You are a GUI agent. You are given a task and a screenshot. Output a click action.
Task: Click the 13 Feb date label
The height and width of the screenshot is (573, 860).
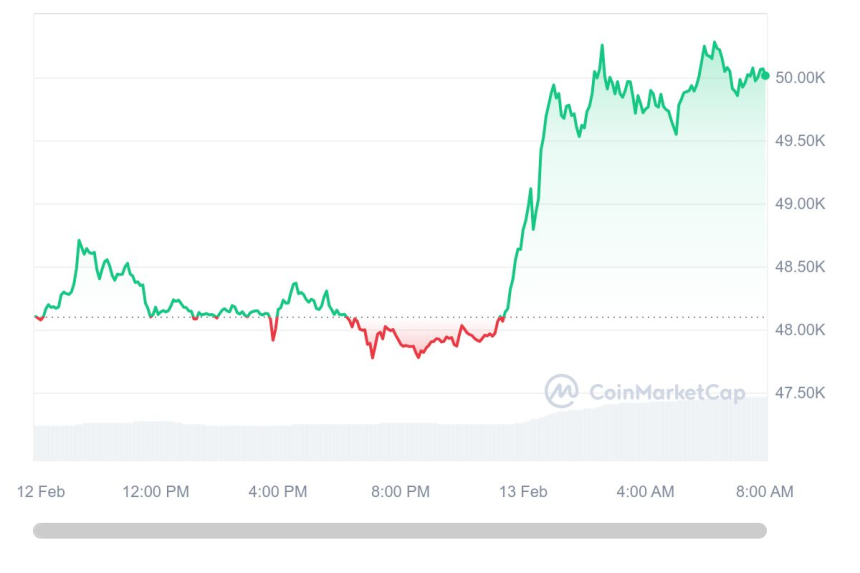[523, 491]
